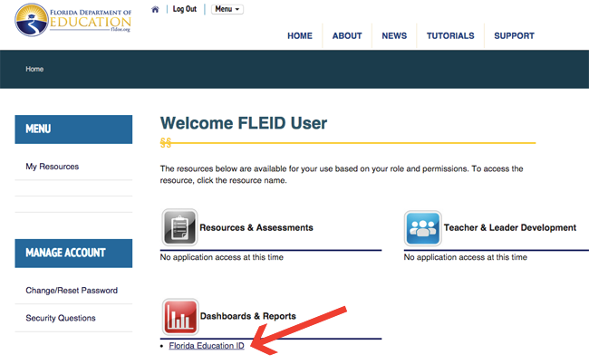
Task: Open the SUPPORT navigation tab
Action: 515,35
